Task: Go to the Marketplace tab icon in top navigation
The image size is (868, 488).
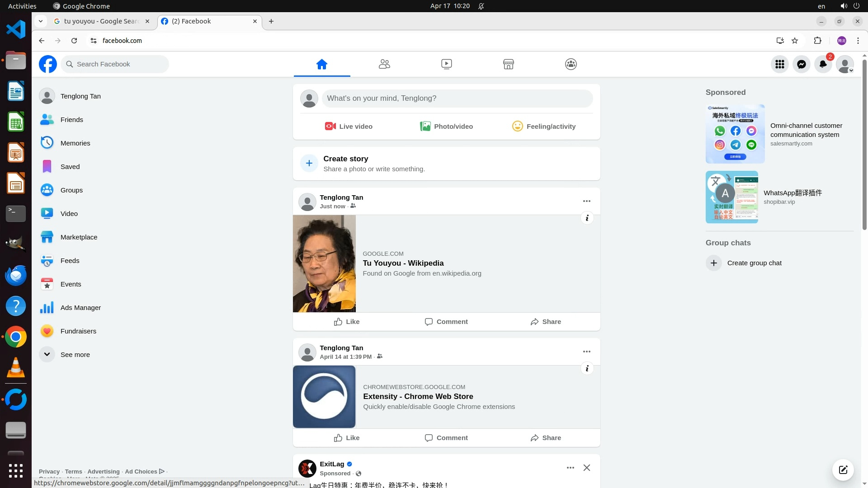Action: click(508, 64)
